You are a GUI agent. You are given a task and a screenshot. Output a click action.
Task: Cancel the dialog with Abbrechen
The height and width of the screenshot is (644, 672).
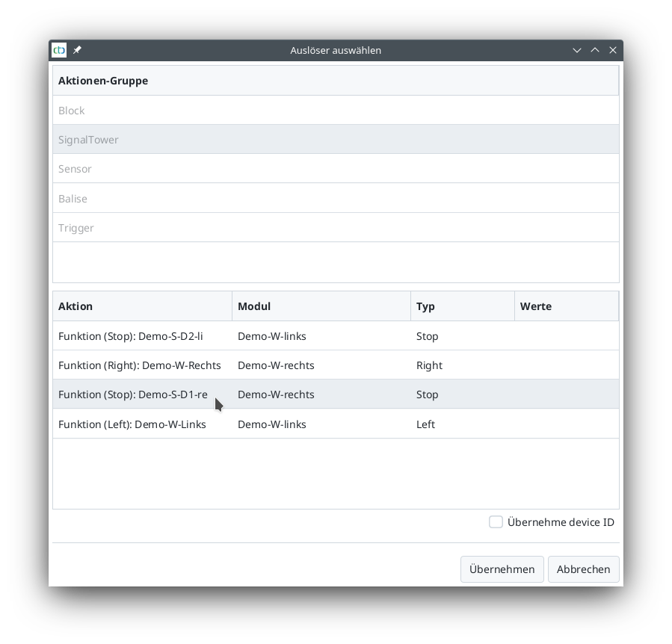coord(583,569)
